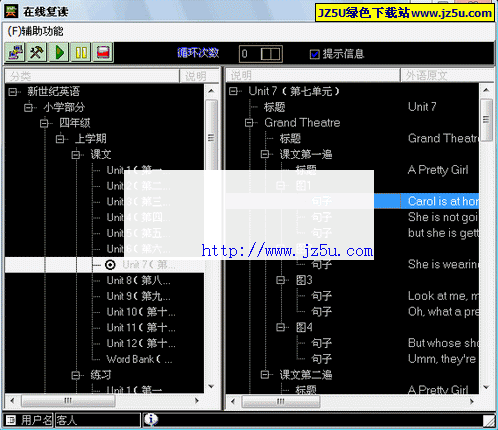Image resolution: width=498 pixels, height=430 pixels.
Task: Open the hammer-and-pick settings tool
Action: pyautogui.click(x=36, y=53)
